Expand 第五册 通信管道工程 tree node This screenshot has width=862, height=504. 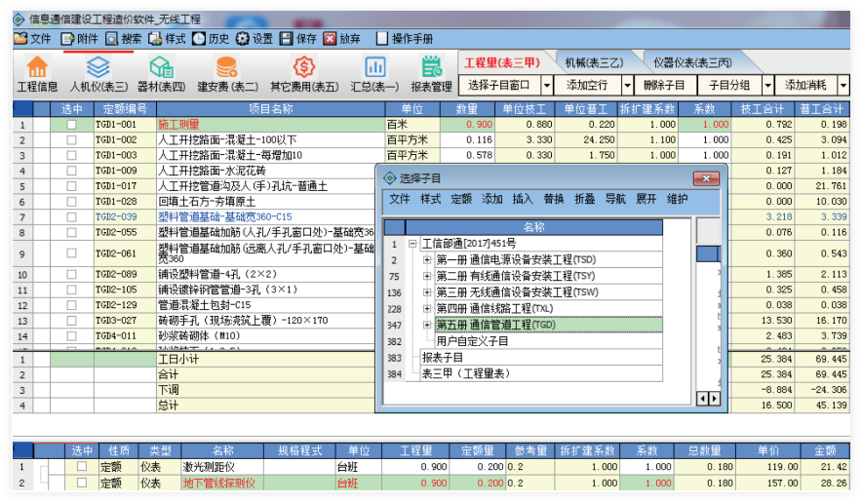point(427,325)
